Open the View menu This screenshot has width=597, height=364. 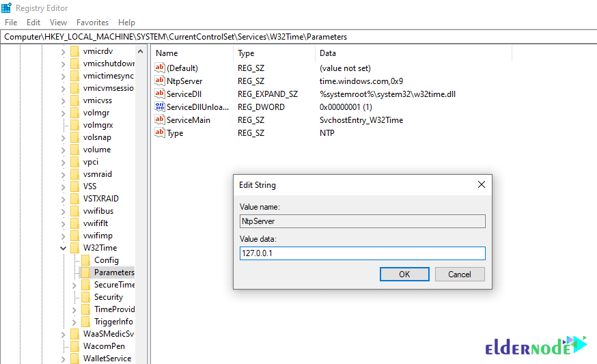(58, 23)
